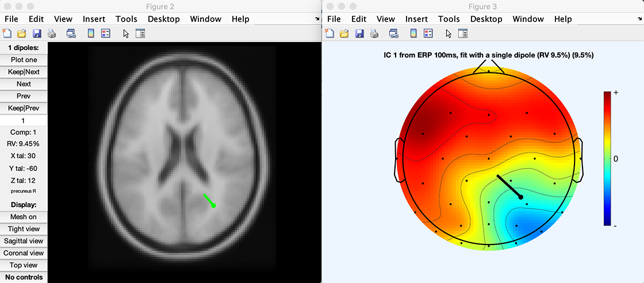Insert a legend using Figure 2's toolbar icon
Screen dimensions: 644x283
click(105, 33)
